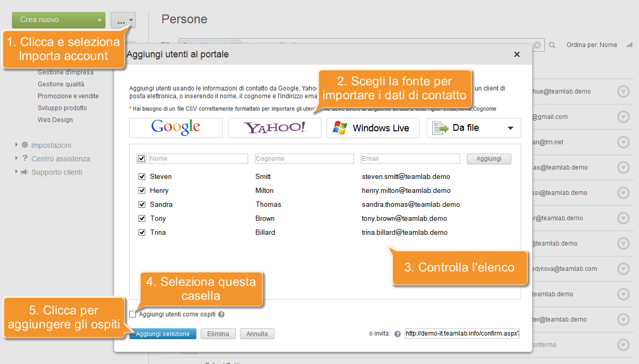The height and width of the screenshot is (364, 639).
Task: Open action menu for ssi@teamlab.demo row
Action: pyautogui.click(x=624, y=193)
